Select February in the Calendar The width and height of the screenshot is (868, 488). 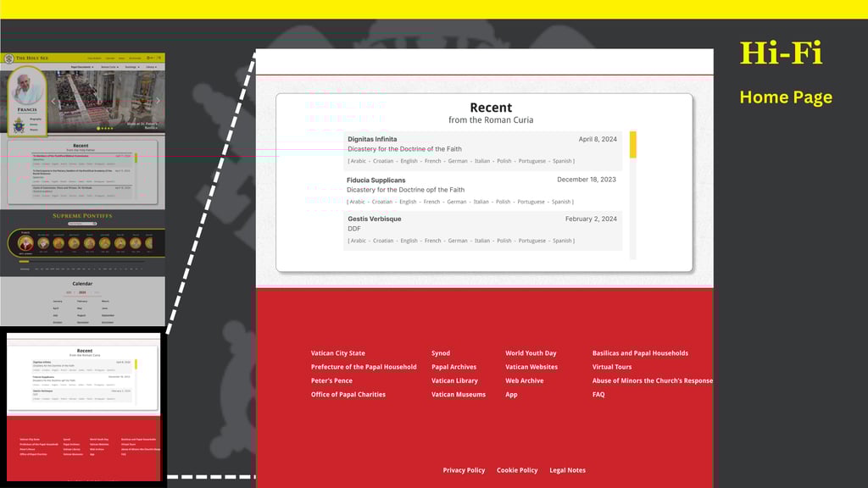click(x=82, y=302)
